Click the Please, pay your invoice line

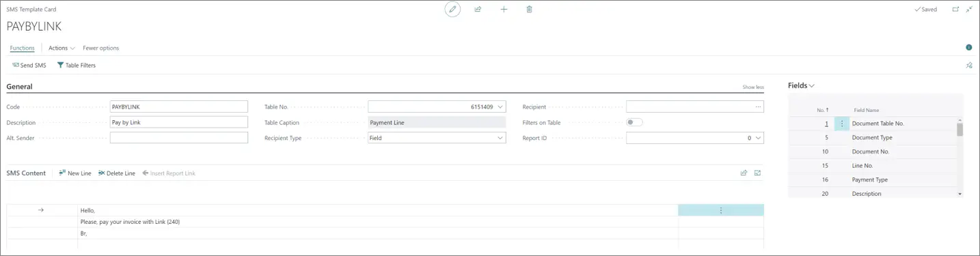(x=378, y=222)
